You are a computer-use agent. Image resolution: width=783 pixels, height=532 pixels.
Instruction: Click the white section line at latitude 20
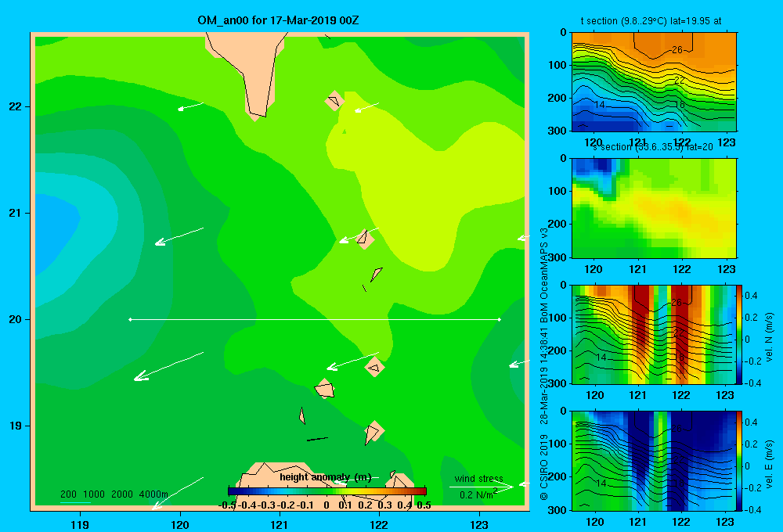pyautogui.click(x=315, y=319)
